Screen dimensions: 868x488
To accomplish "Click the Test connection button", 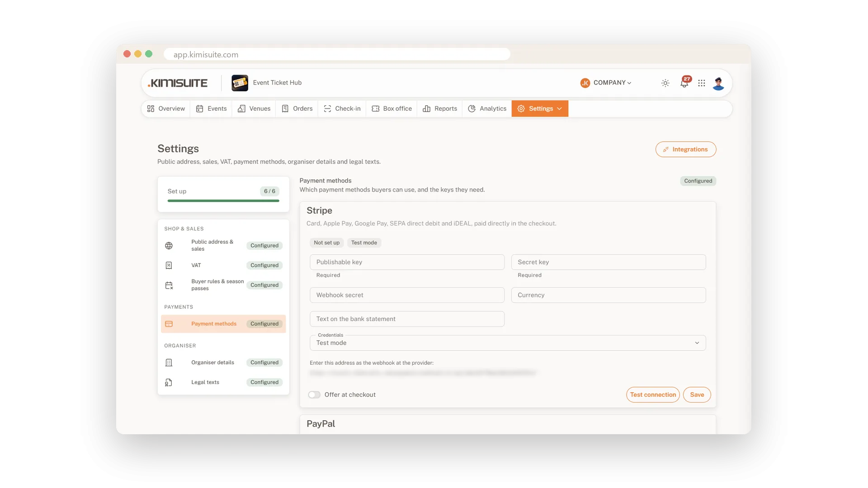I will pos(653,395).
